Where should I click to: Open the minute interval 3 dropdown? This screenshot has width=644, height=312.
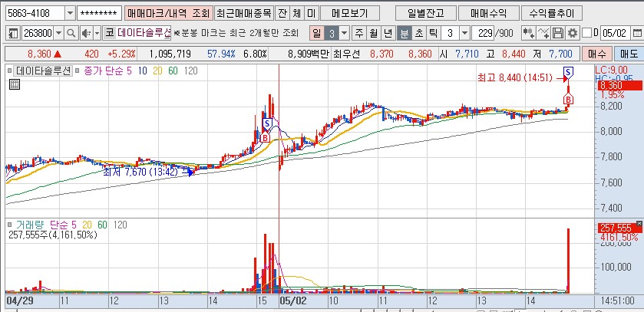[464, 33]
